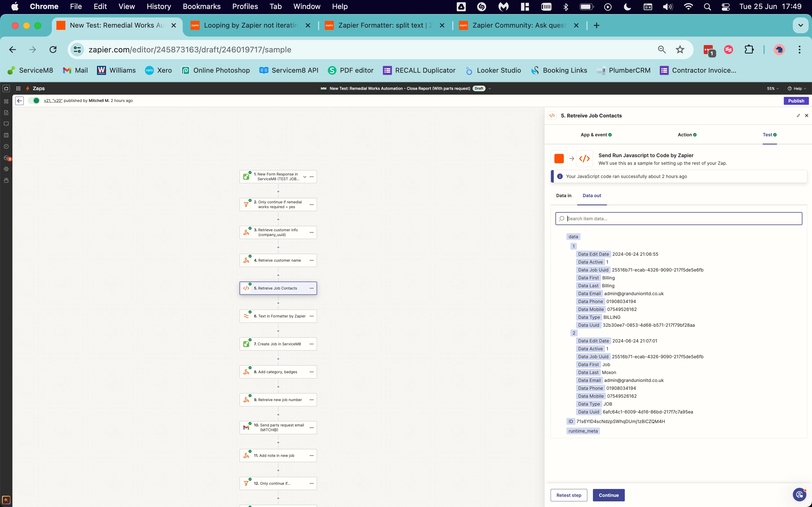Open the Help dropdown menu

pyautogui.click(x=797, y=88)
